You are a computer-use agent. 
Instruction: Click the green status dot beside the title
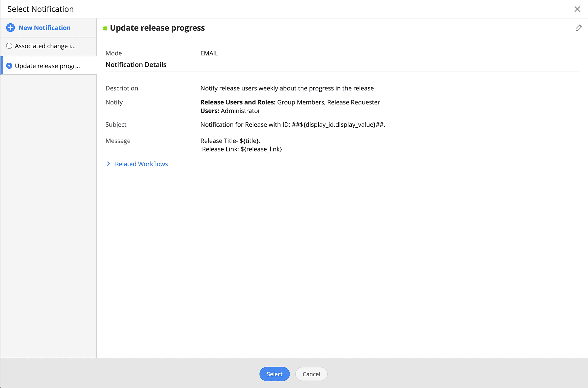tap(105, 28)
